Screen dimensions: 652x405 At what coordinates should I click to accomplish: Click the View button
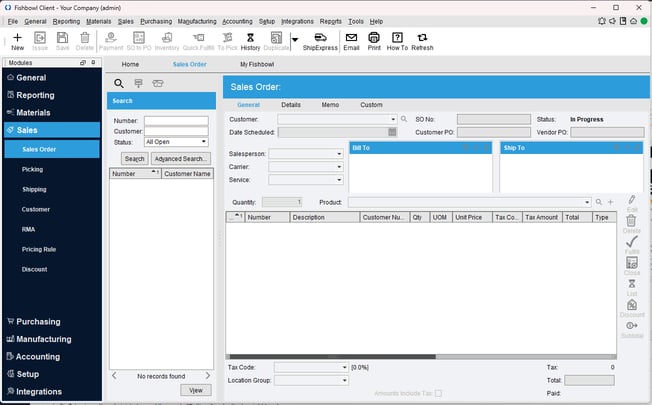point(196,390)
